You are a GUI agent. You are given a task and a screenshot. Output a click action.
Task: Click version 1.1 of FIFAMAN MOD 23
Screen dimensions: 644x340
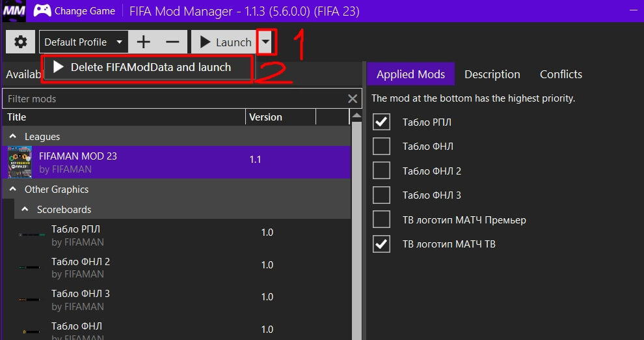coord(255,160)
